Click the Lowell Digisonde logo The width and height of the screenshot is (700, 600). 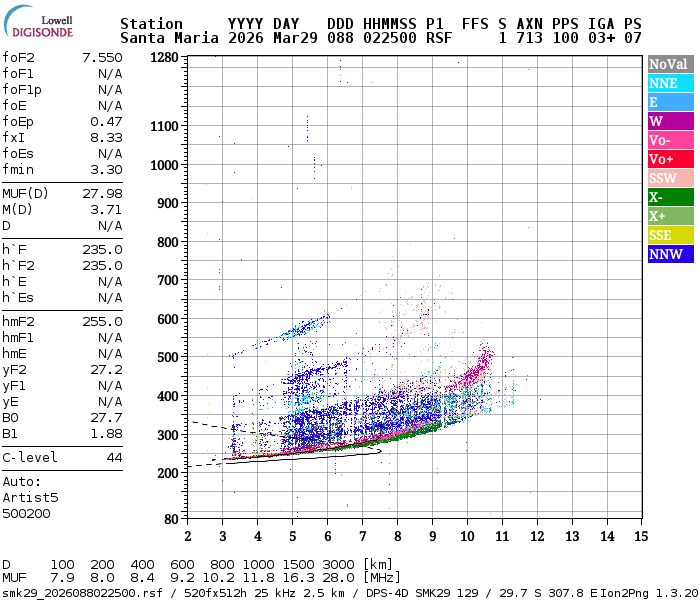click(x=38, y=21)
